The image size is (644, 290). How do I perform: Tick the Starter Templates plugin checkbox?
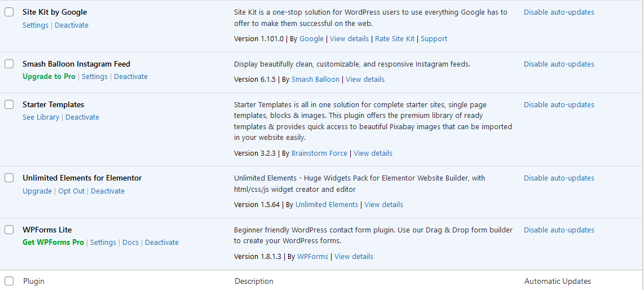click(x=9, y=105)
